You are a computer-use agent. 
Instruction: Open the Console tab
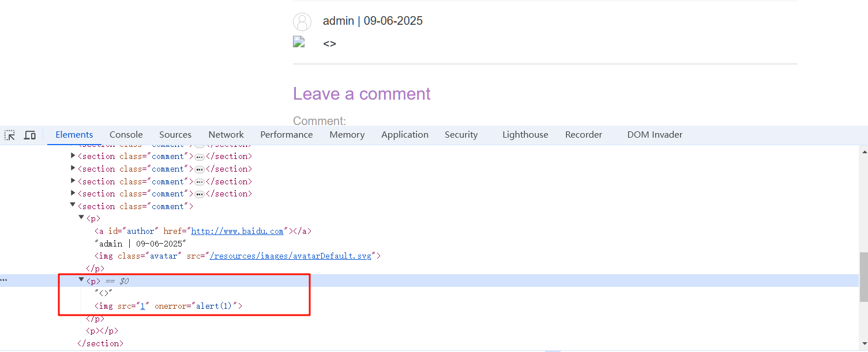point(126,135)
